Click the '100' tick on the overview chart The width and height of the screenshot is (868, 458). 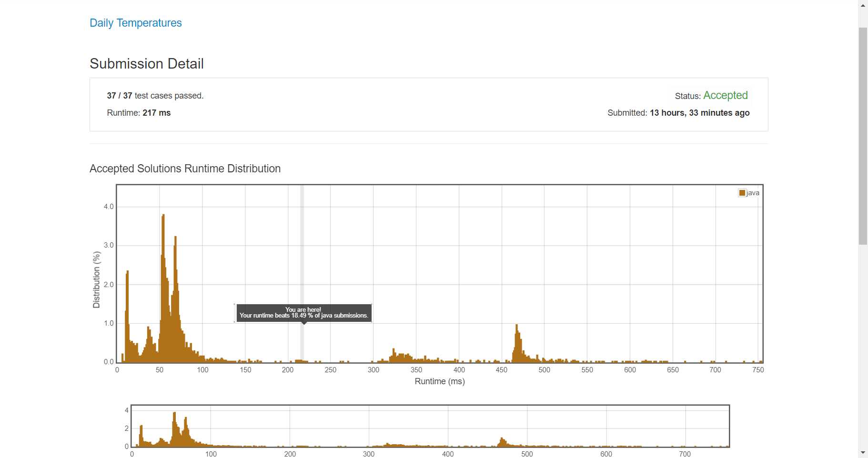pyautogui.click(x=211, y=454)
